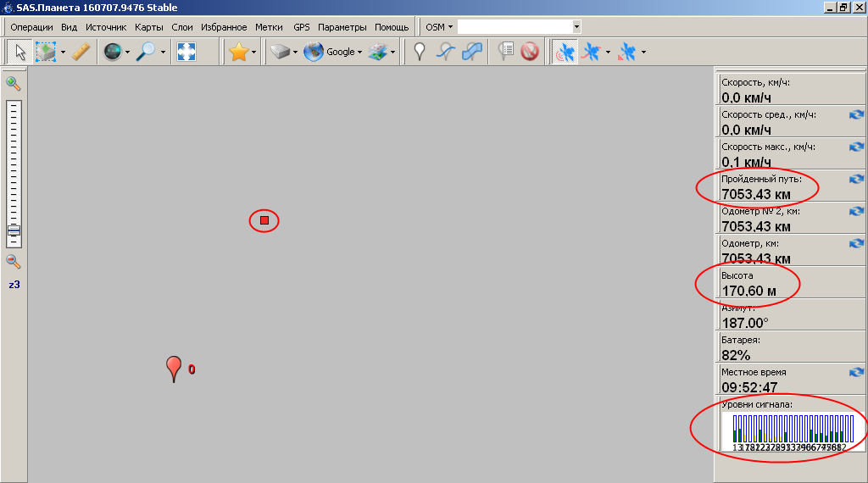Toggle hide all placemarks button

click(x=530, y=53)
